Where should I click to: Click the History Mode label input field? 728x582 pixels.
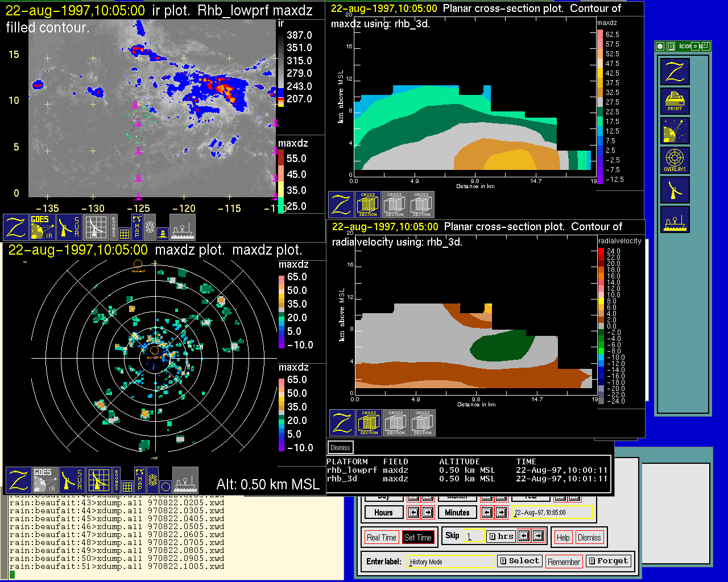(x=451, y=562)
